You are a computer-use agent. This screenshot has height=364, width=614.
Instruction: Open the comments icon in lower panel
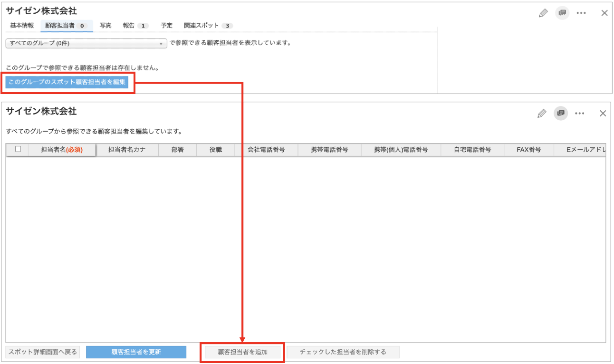click(x=560, y=113)
